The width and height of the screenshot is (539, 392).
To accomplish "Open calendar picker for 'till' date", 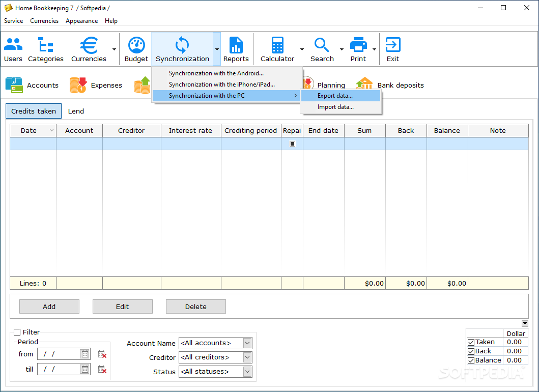I will [x=84, y=369].
